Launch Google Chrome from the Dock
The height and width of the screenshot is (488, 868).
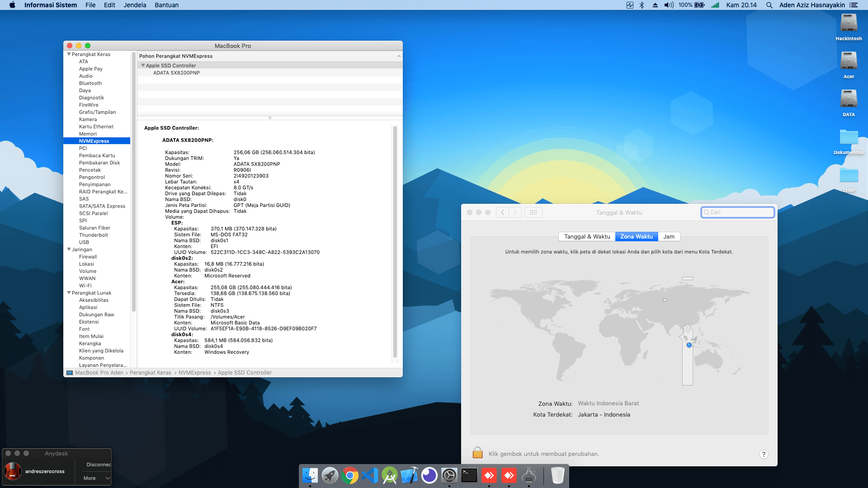(x=350, y=475)
